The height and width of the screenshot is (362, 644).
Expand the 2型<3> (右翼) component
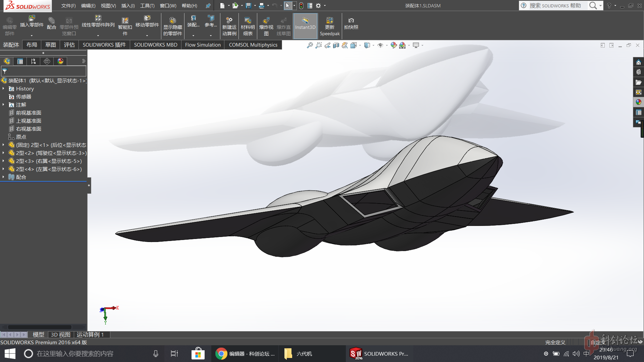(x=3, y=161)
